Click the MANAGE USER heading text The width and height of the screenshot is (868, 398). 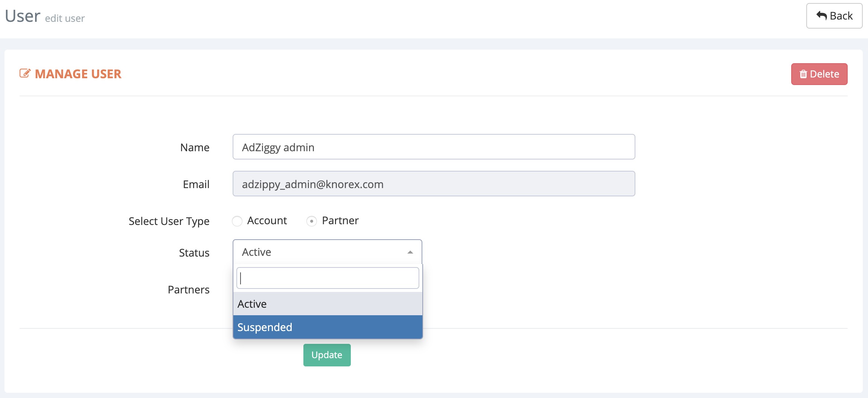point(78,74)
